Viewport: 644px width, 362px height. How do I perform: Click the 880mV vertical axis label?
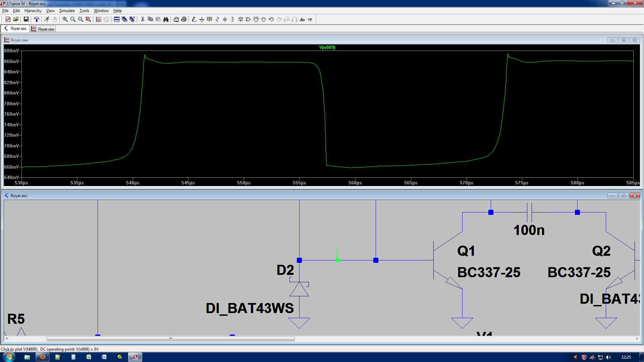(11, 51)
